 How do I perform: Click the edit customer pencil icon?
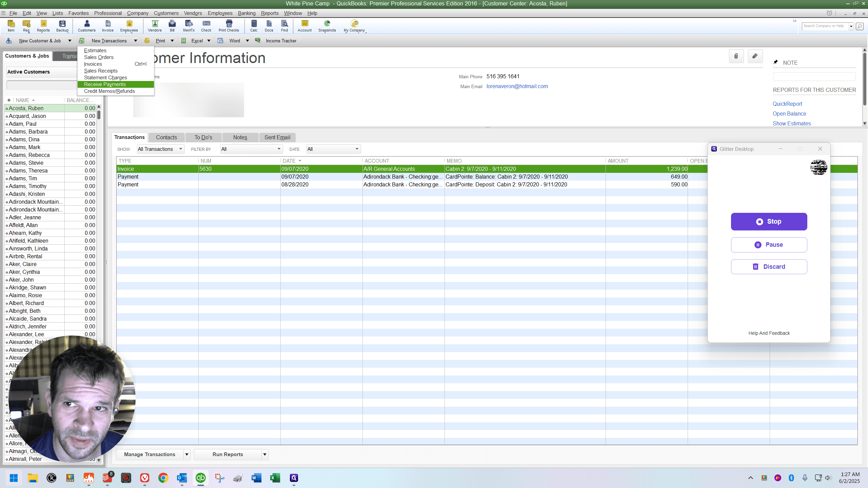[755, 56]
